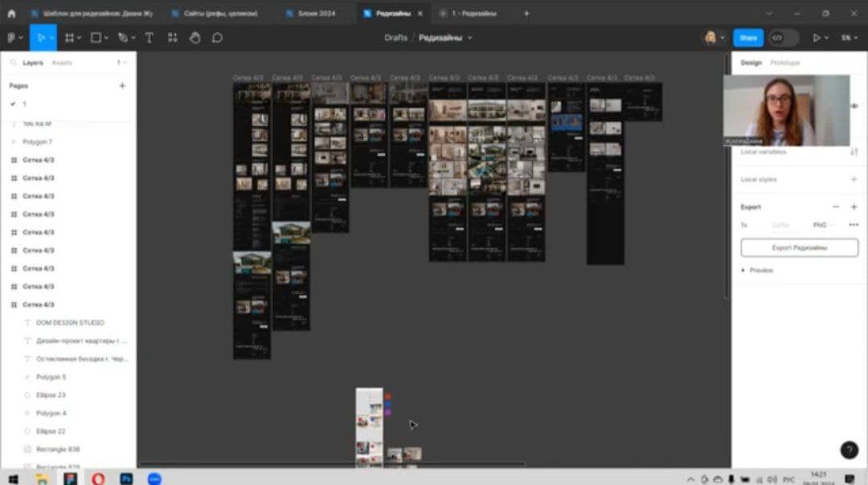868x485 pixels.
Task: Open the PNG export format dropdown
Action: [x=823, y=225]
